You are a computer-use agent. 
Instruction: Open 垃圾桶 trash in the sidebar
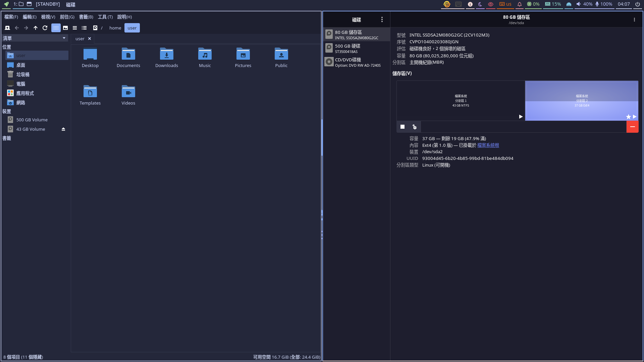37,74
